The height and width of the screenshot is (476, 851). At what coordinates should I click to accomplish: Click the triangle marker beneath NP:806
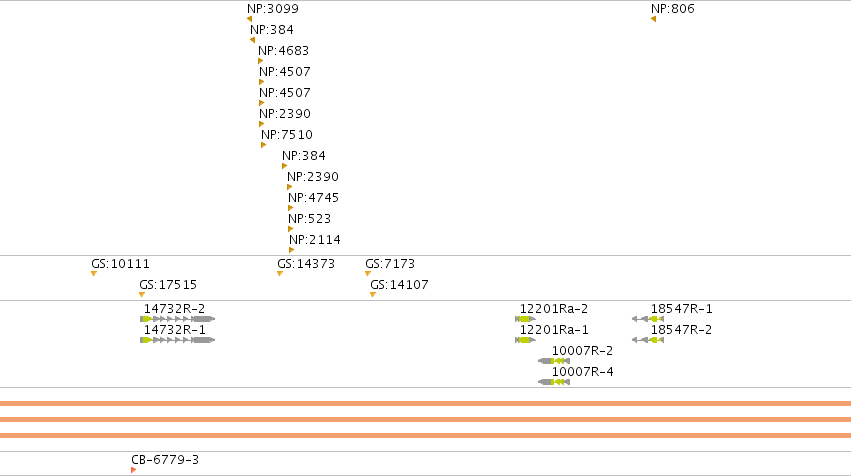(x=653, y=19)
